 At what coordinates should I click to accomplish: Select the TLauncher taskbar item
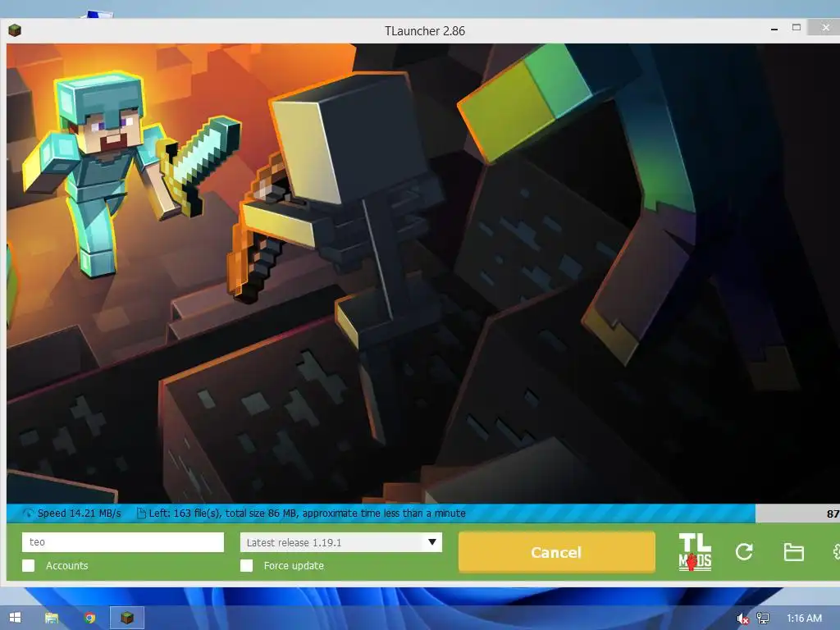(127, 618)
